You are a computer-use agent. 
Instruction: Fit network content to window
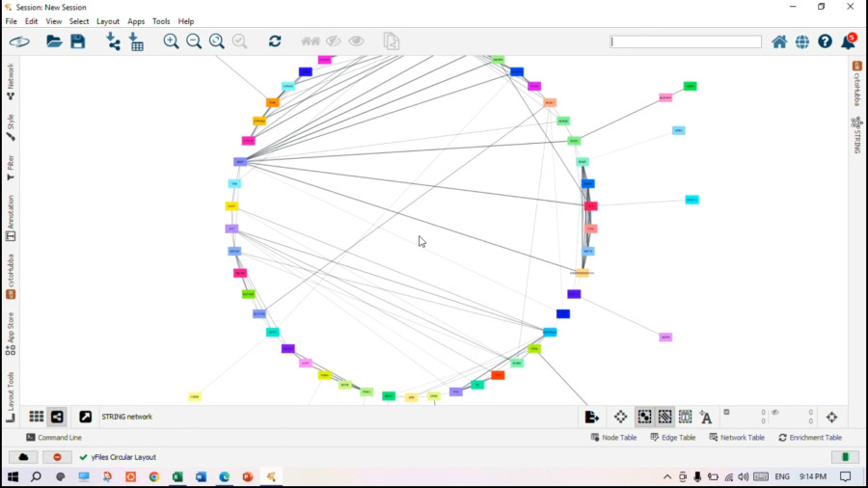point(216,41)
